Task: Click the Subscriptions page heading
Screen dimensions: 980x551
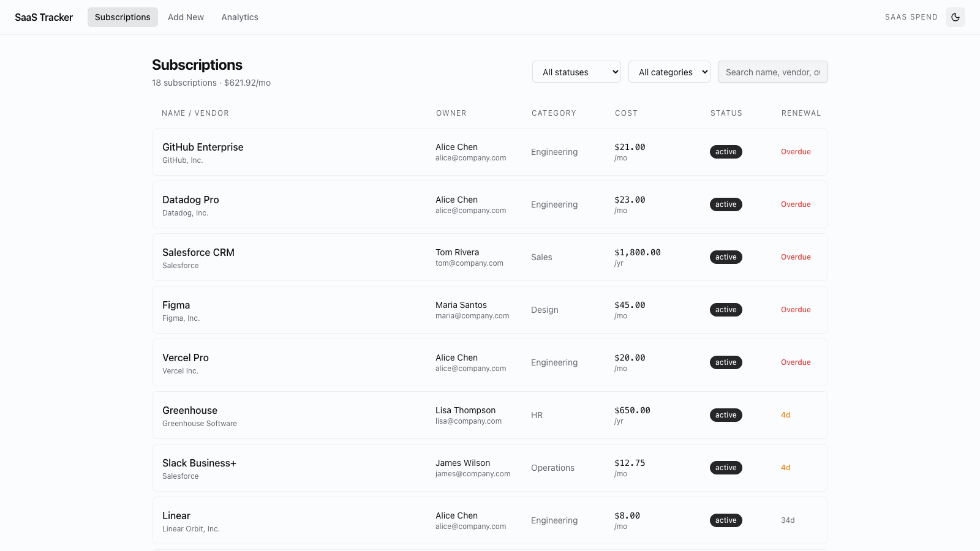Action: 197,65
